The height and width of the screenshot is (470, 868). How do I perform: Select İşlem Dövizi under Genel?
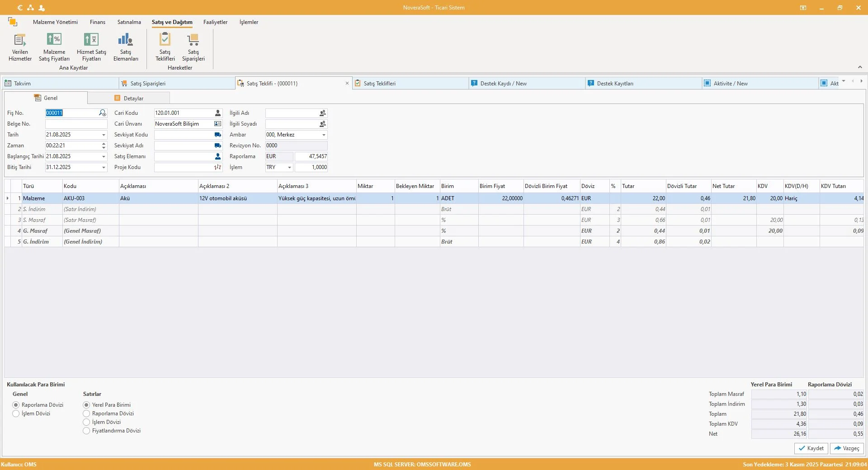(x=16, y=414)
